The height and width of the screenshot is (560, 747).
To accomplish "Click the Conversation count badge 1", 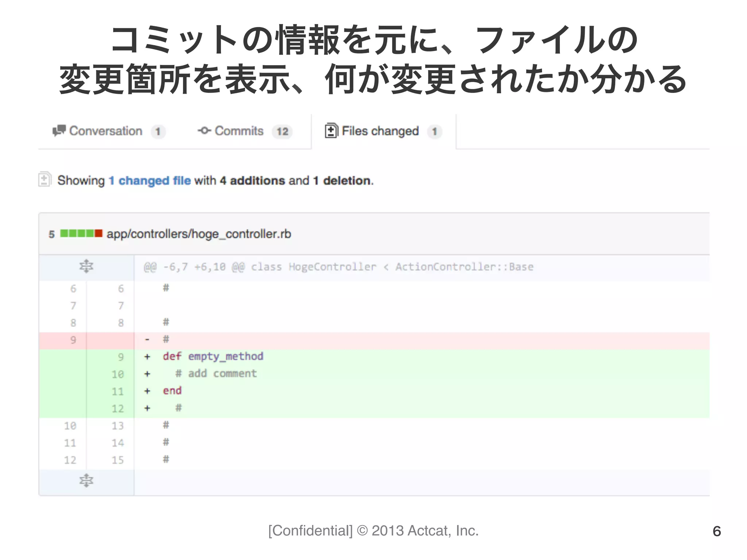I will coord(158,132).
